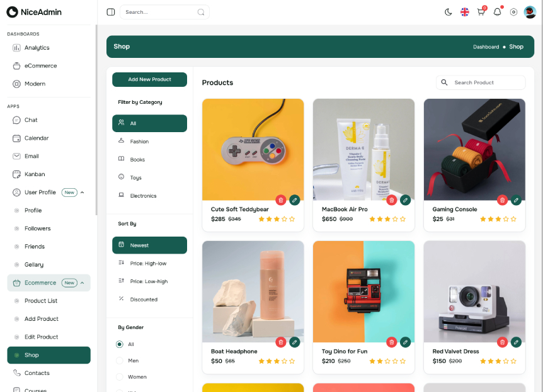This screenshot has width=543, height=392.
Task: Go to the Dashboard breadcrumb link
Action: 486,47
